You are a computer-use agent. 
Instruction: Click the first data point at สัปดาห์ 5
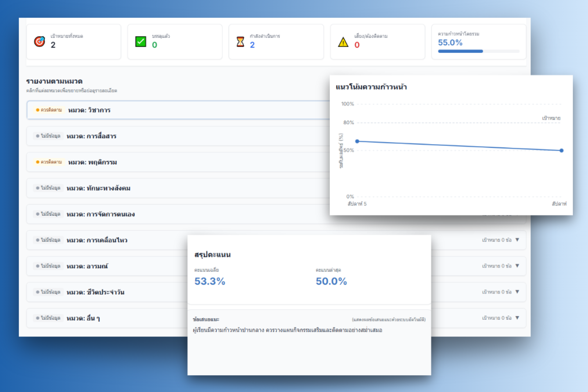point(357,141)
